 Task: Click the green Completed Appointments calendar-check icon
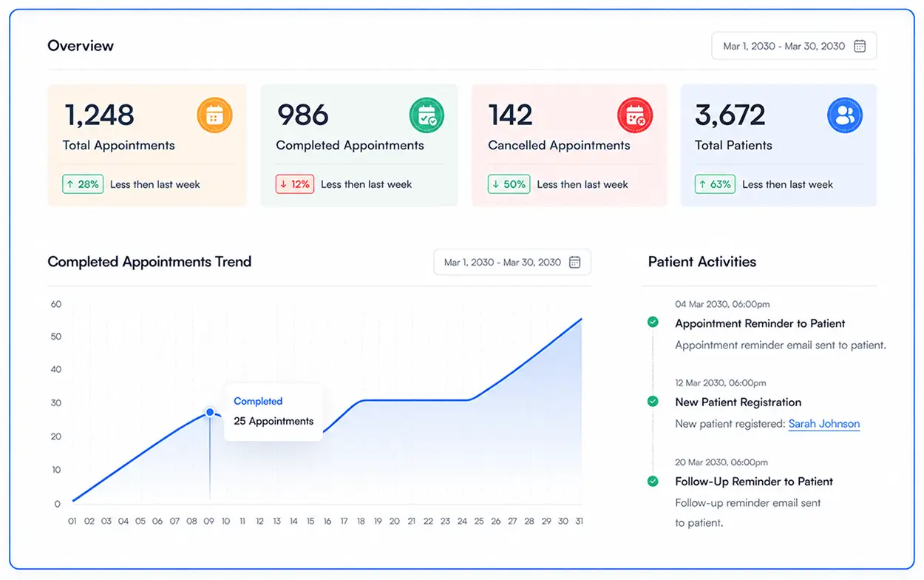pyautogui.click(x=427, y=115)
